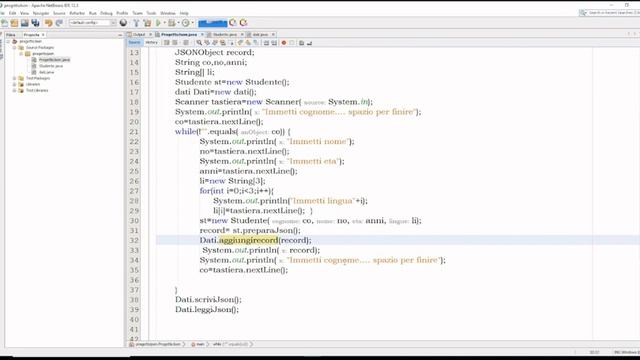The height and width of the screenshot is (360, 640).
Task: Open the Refactor menu
Action: tap(77, 13)
